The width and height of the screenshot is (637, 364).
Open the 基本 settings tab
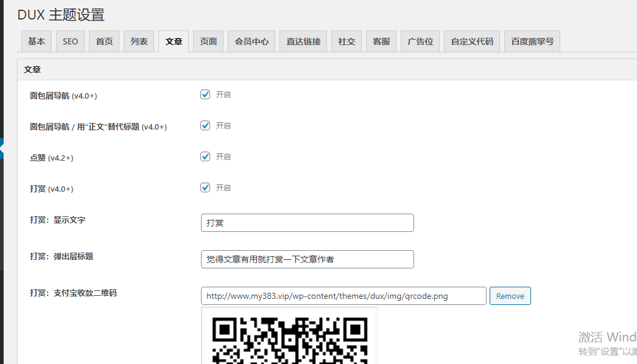36,41
